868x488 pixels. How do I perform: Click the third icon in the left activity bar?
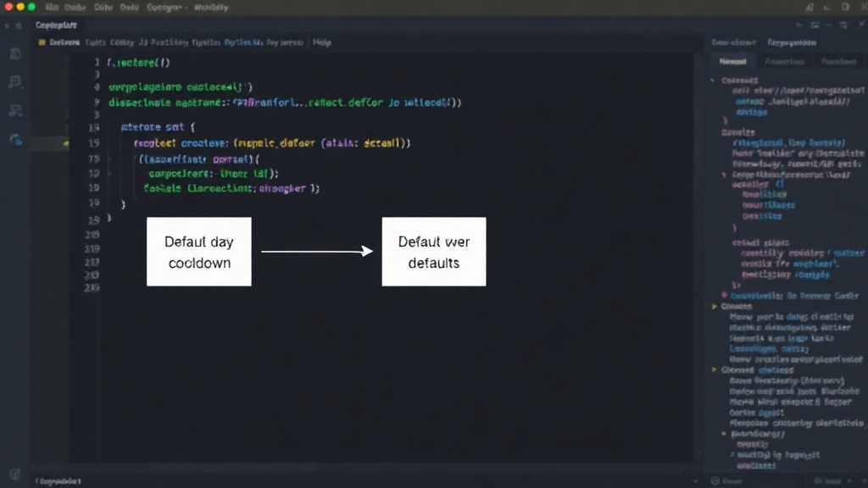pos(15,111)
